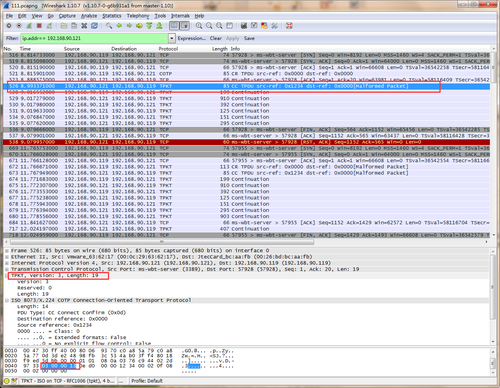Collapse the ISO 8073/X.224 COTP node
Viewport: 500px width, 388px height.
pos(7,300)
